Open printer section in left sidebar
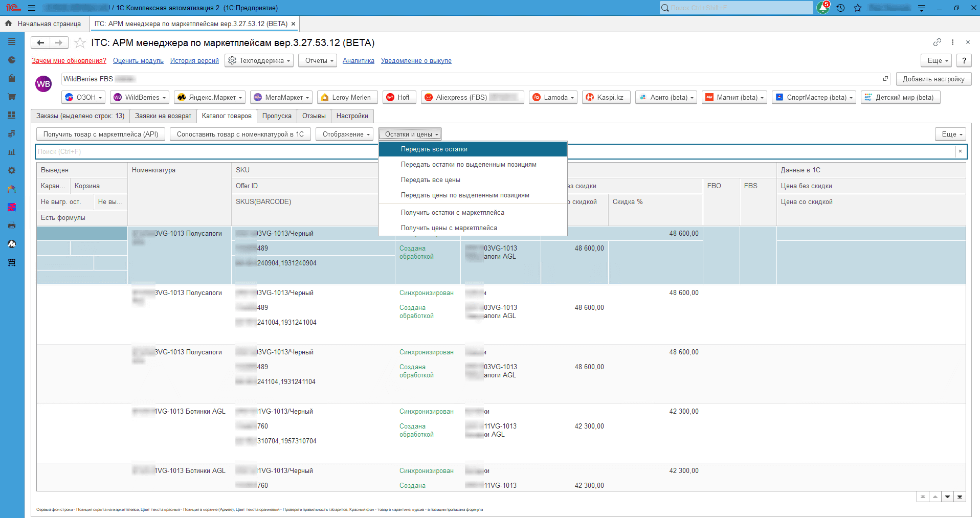 coord(12,226)
